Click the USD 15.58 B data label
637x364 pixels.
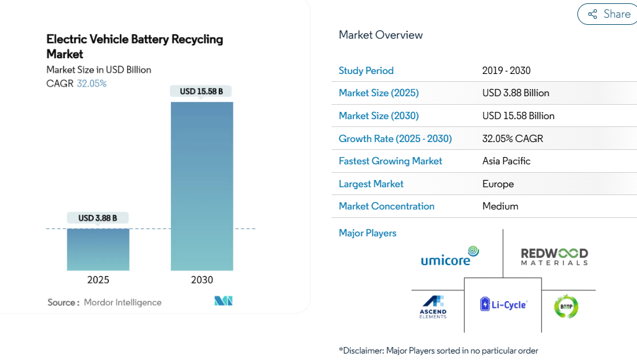(201, 92)
